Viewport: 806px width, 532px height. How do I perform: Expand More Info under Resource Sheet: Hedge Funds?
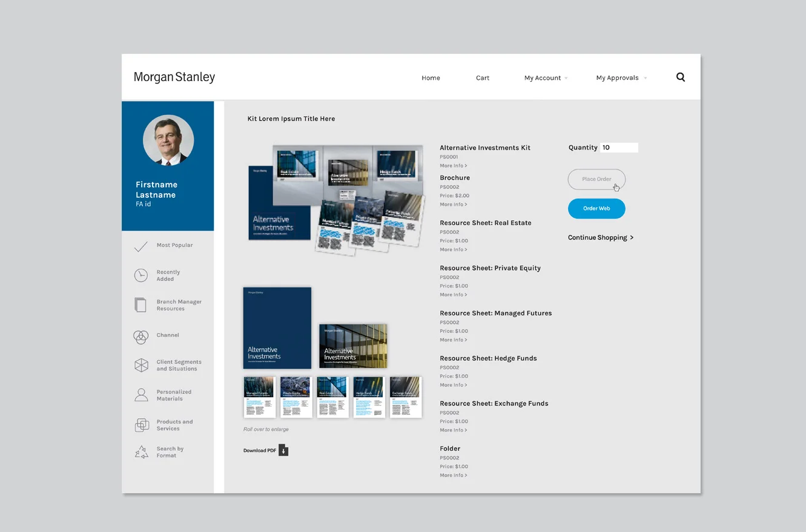click(x=454, y=385)
